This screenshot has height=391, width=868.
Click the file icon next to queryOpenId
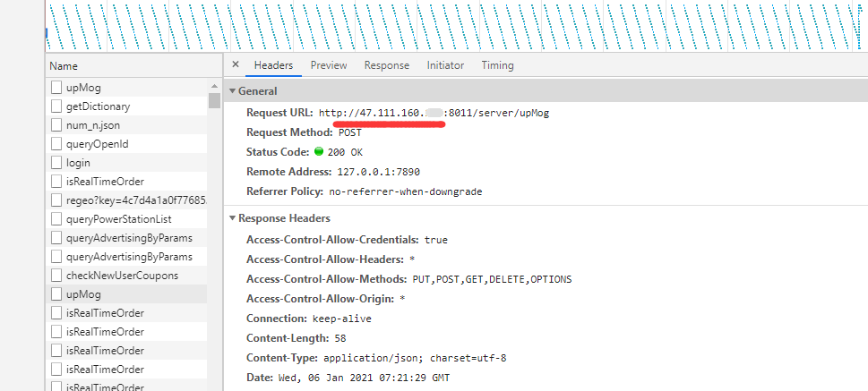pyautogui.click(x=56, y=144)
